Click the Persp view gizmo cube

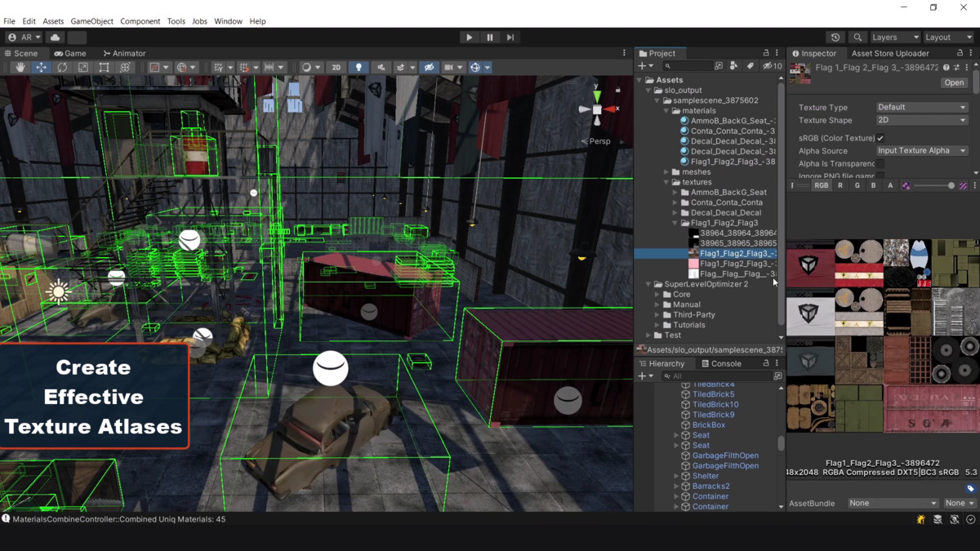tap(595, 111)
